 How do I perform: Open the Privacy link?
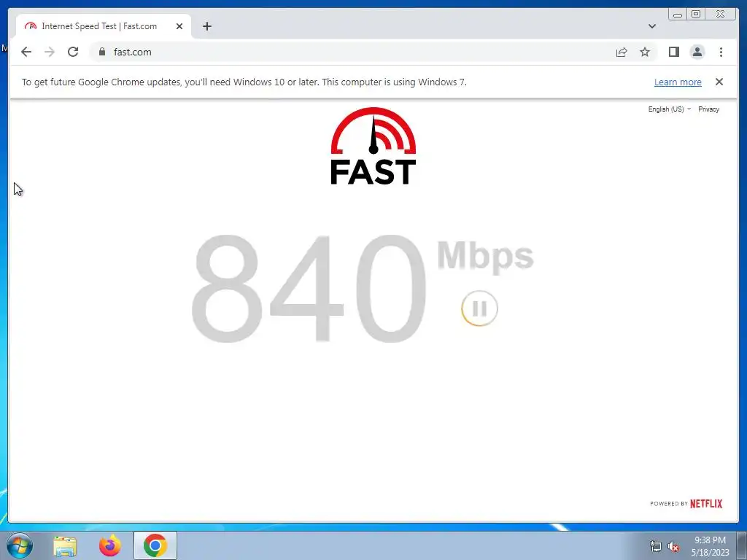[x=708, y=109]
